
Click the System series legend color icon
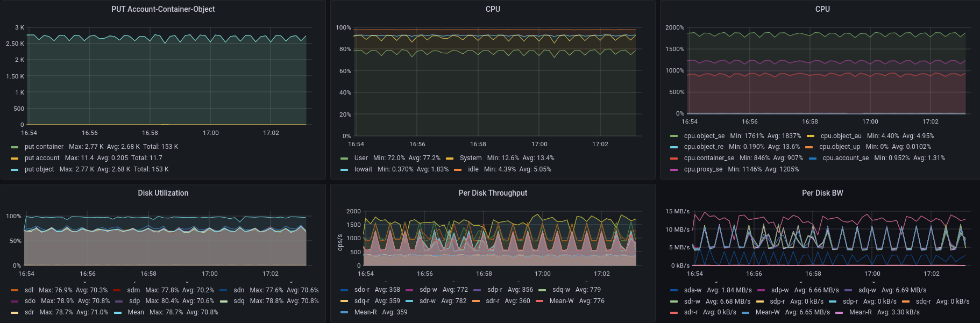450,159
